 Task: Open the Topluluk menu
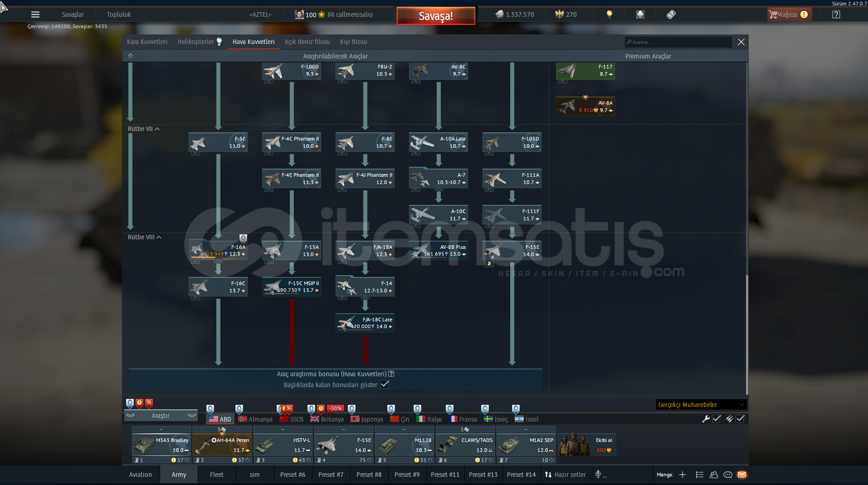(119, 15)
